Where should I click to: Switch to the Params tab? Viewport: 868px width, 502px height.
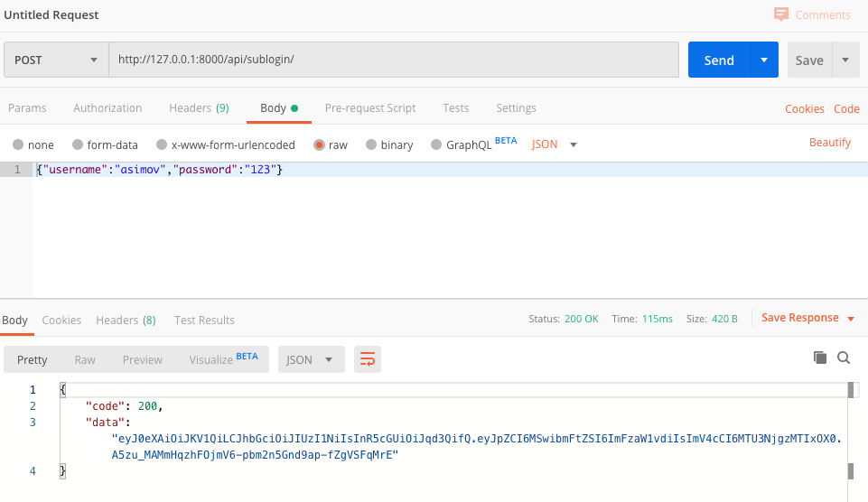click(x=27, y=108)
